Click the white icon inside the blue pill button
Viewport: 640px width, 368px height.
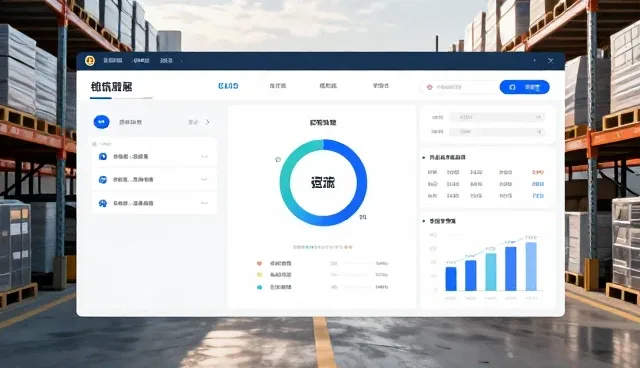(x=513, y=87)
